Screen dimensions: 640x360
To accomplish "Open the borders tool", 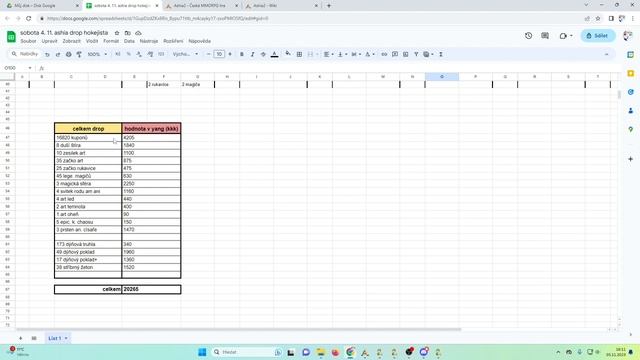I will [299, 54].
